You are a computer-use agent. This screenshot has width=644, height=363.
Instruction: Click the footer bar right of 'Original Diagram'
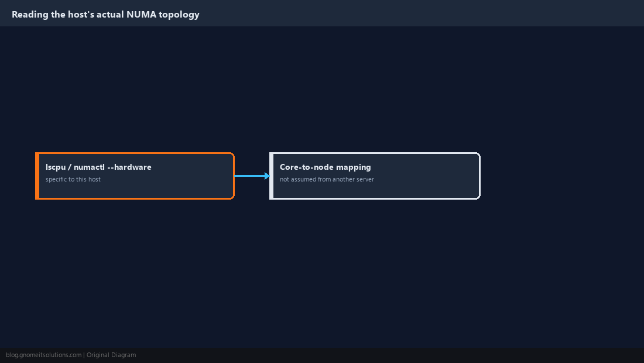pos(390,355)
